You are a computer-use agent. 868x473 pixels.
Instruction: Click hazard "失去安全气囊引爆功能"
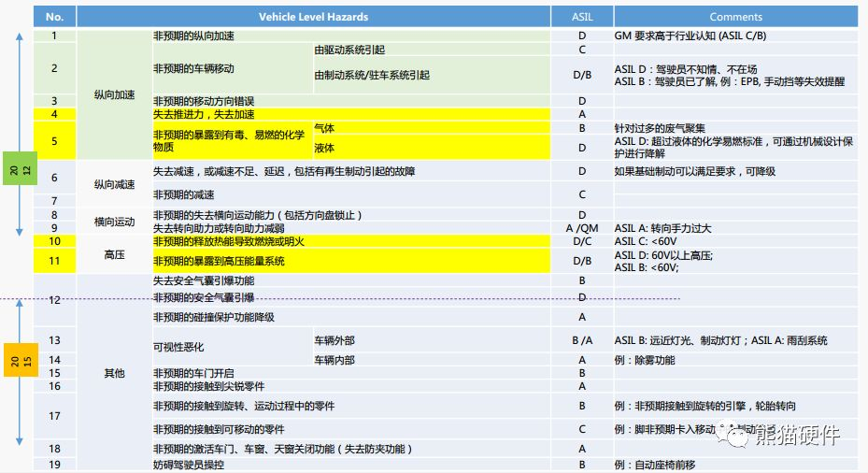tap(204, 280)
